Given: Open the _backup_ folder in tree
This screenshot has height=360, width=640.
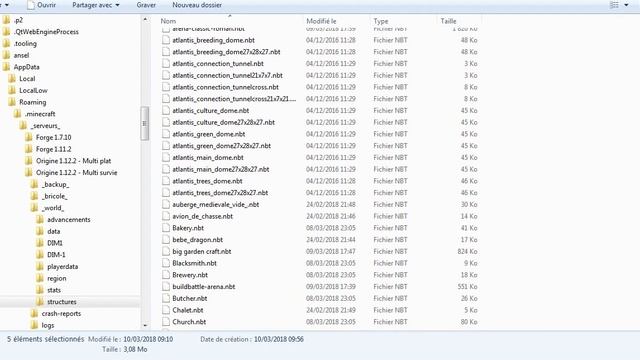Looking at the screenshot, I should (x=55, y=184).
